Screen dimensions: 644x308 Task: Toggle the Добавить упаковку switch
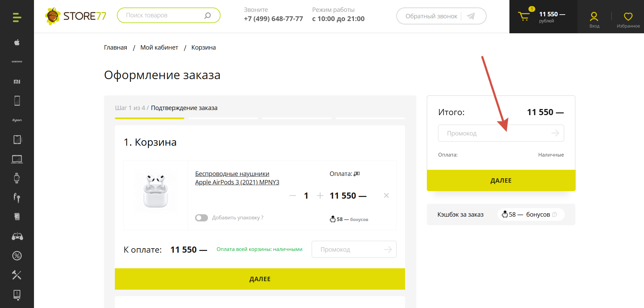(202, 218)
